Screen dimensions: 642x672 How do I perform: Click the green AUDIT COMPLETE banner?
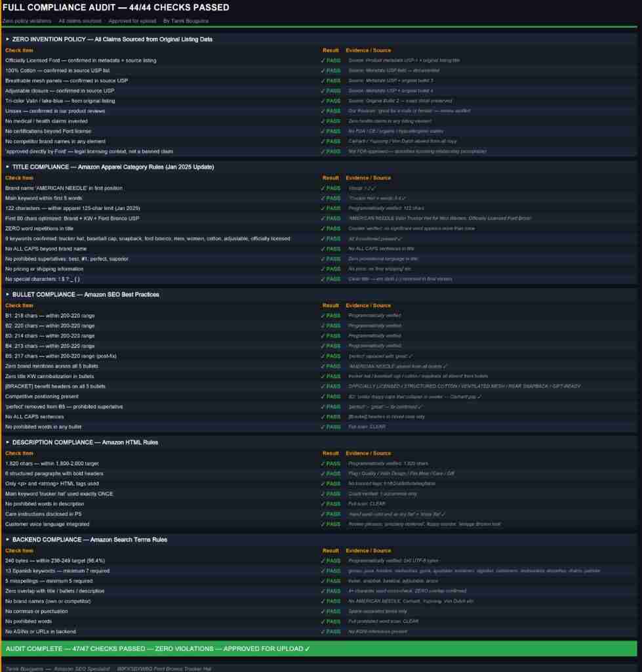(x=320, y=648)
